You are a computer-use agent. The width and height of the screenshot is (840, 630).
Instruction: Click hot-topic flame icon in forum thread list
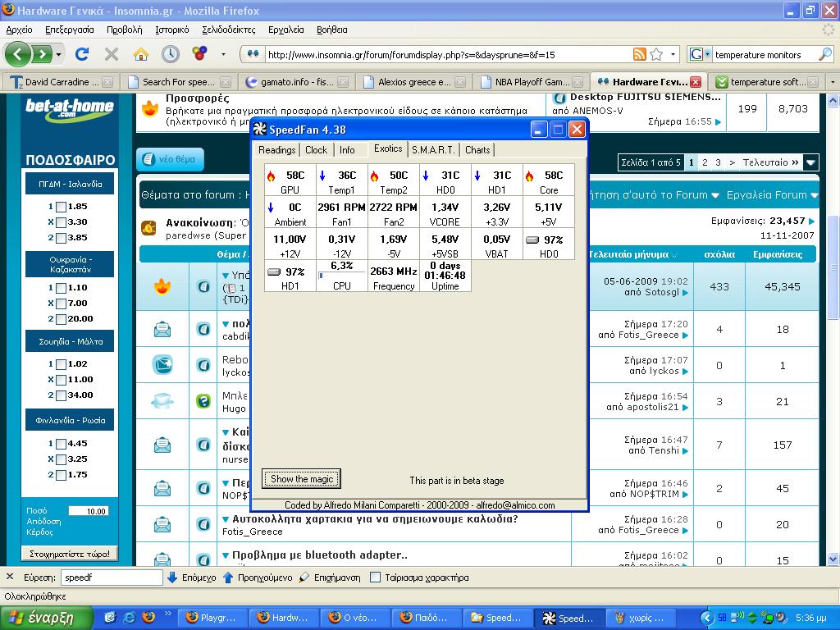click(162, 286)
